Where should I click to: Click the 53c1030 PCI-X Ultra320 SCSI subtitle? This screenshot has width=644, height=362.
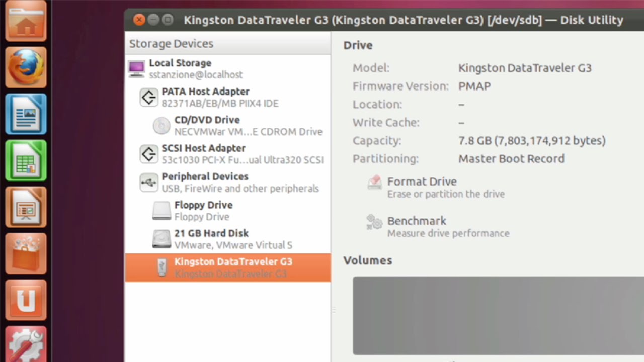pos(243,160)
